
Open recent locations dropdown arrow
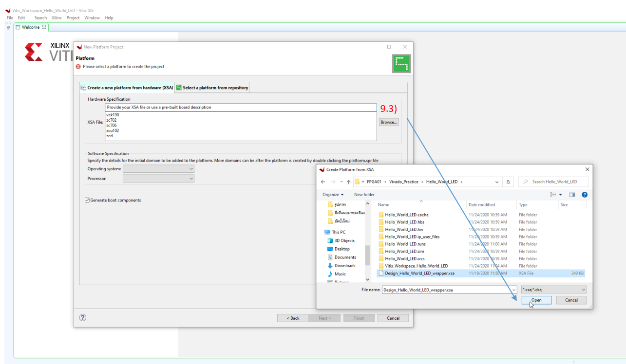click(341, 182)
